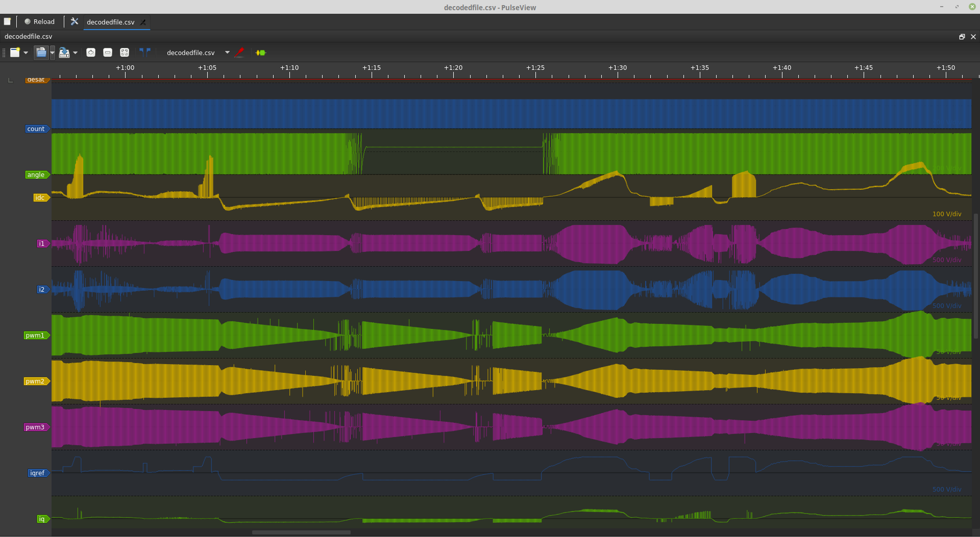Switch to the decodedfile.csv tab
Image resolution: width=980 pixels, height=537 pixels.
(110, 22)
